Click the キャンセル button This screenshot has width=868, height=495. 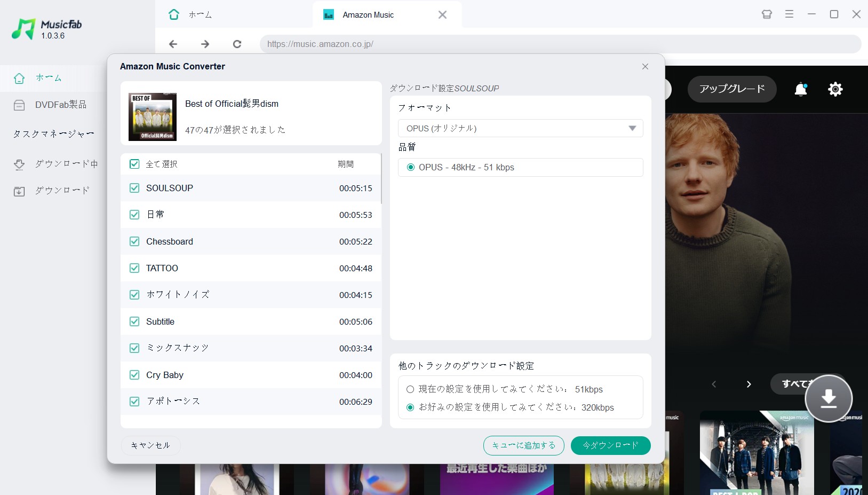click(150, 445)
